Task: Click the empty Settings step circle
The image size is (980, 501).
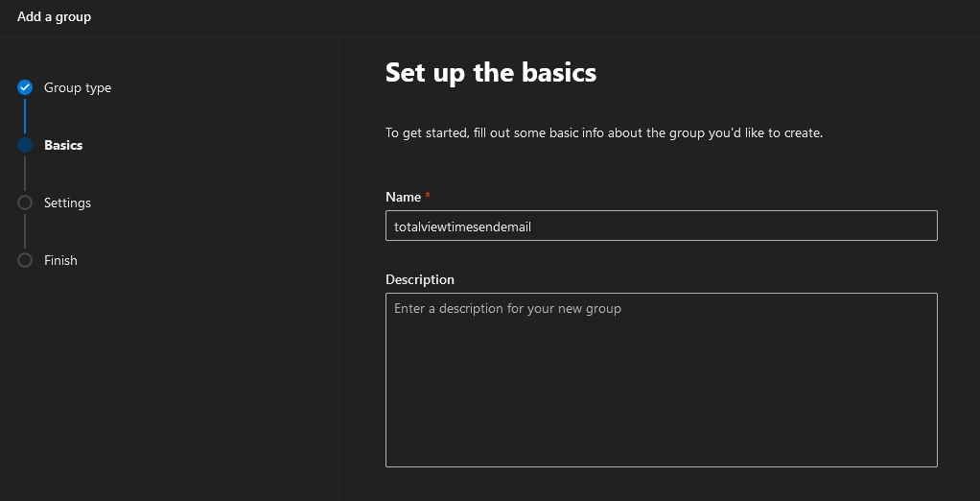Action: tap(25, 203)
